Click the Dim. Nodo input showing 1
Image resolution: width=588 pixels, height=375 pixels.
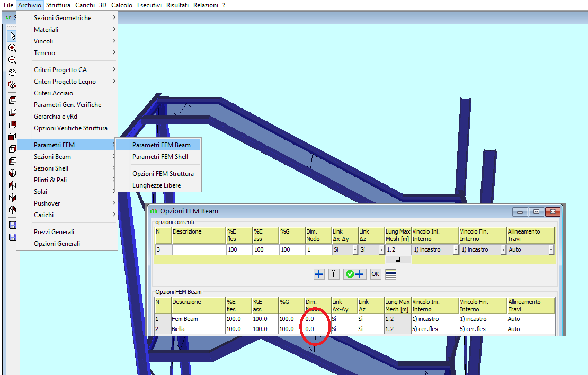(318, 250)
